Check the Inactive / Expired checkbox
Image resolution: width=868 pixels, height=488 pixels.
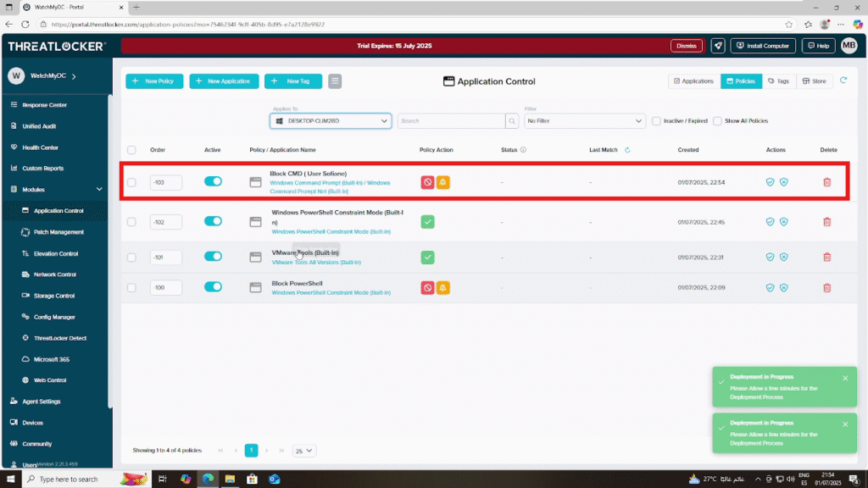657,120
